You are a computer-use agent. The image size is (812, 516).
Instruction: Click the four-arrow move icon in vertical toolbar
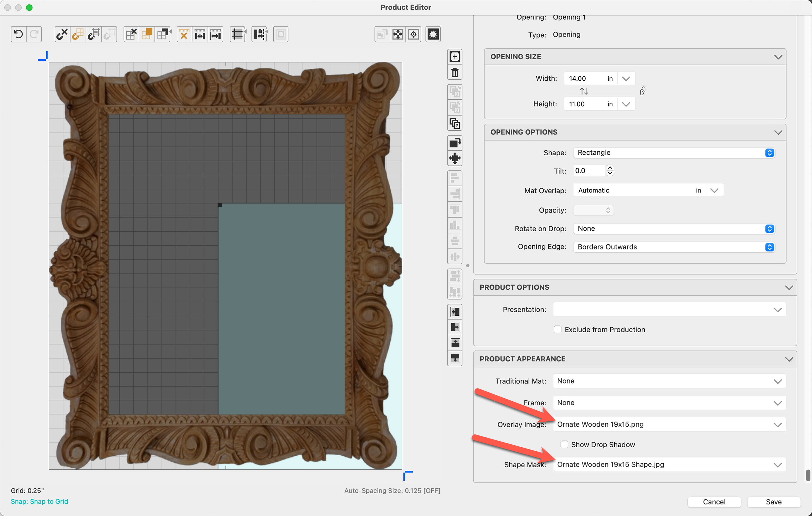(454, 158)
